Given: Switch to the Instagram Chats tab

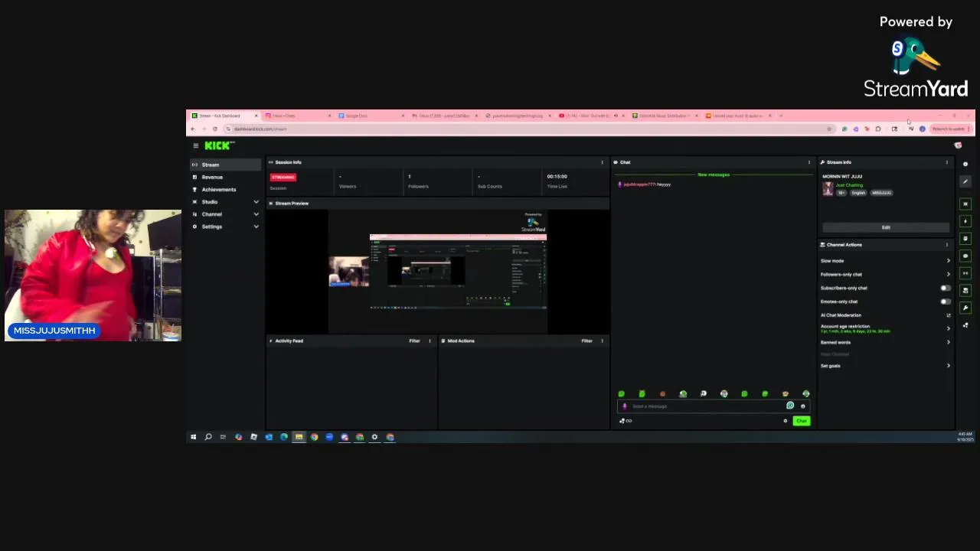Looking at the screenshot, I should pyautogui.click(x=297, y=116).
